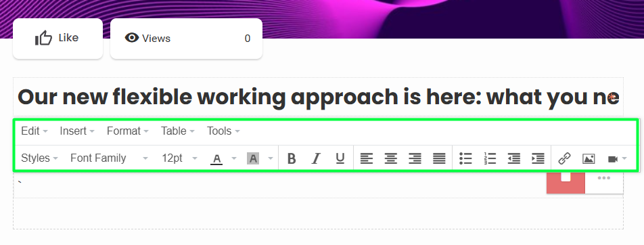Justify the text
The image size is (644, 245).
pos(439,158)
